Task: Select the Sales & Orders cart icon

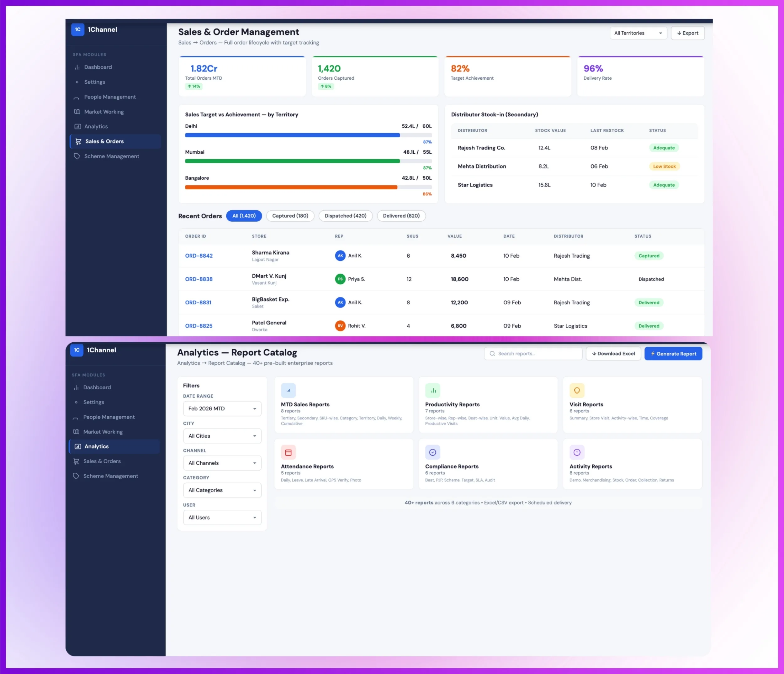Action: pyautogui.click(x=78, y=141)
